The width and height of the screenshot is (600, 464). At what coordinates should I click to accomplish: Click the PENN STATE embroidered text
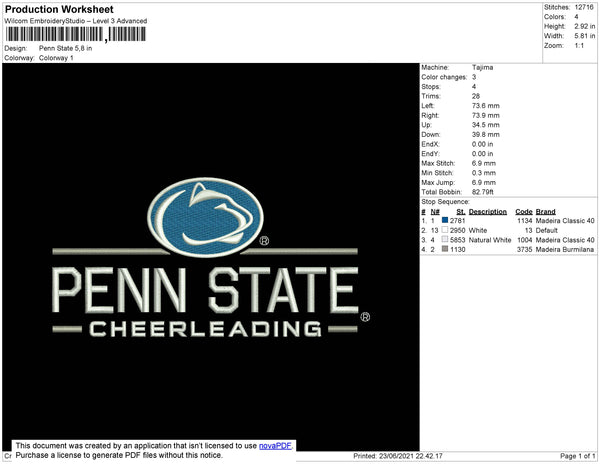[205, 290]
